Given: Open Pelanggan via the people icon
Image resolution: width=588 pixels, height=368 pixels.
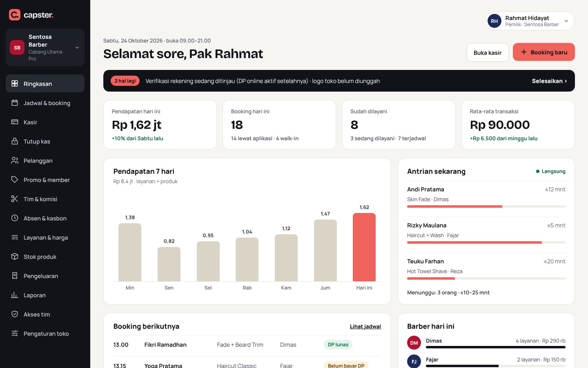Looking at the screenshot, I should (x=15, y=161).
